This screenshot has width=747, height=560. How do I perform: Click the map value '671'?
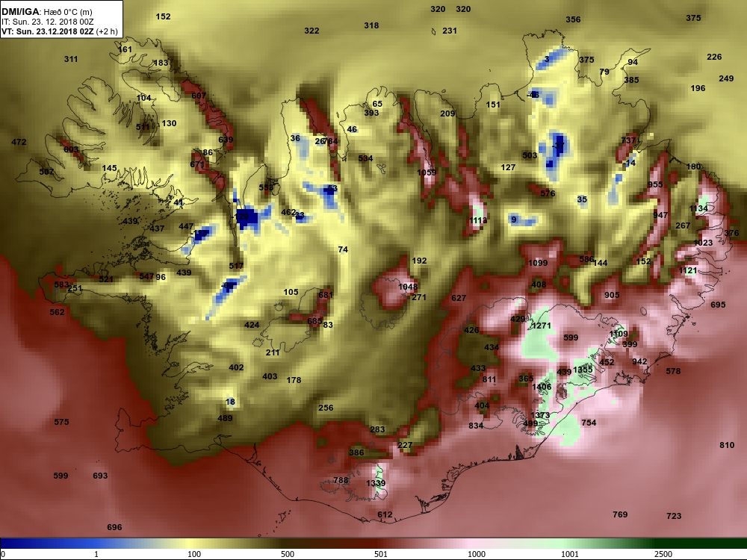coord(197,164)
